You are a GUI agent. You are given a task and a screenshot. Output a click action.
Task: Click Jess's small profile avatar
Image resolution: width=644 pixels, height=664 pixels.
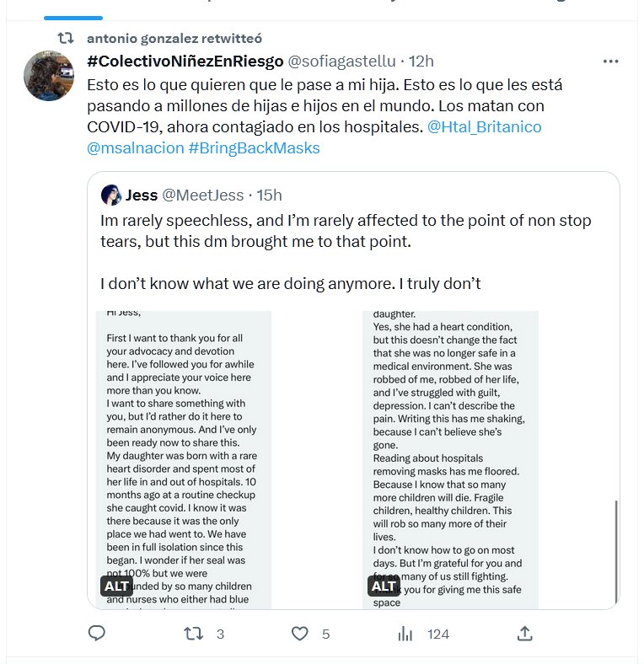pyautogui.click(x=111, y=195)
